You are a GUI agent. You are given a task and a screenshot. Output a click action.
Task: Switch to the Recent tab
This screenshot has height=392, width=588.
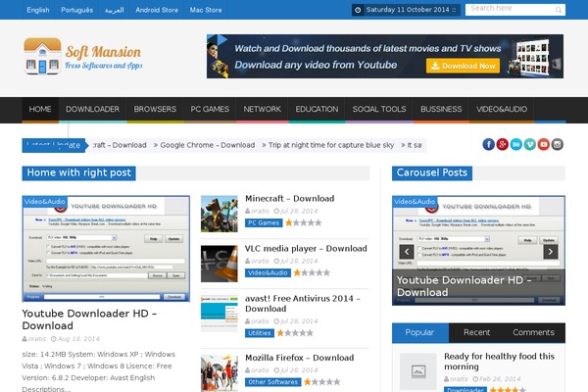476,333
